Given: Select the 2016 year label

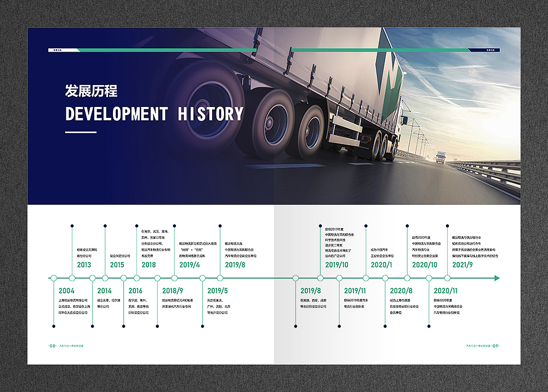Looking at the screenshot, I should (135, 291).
